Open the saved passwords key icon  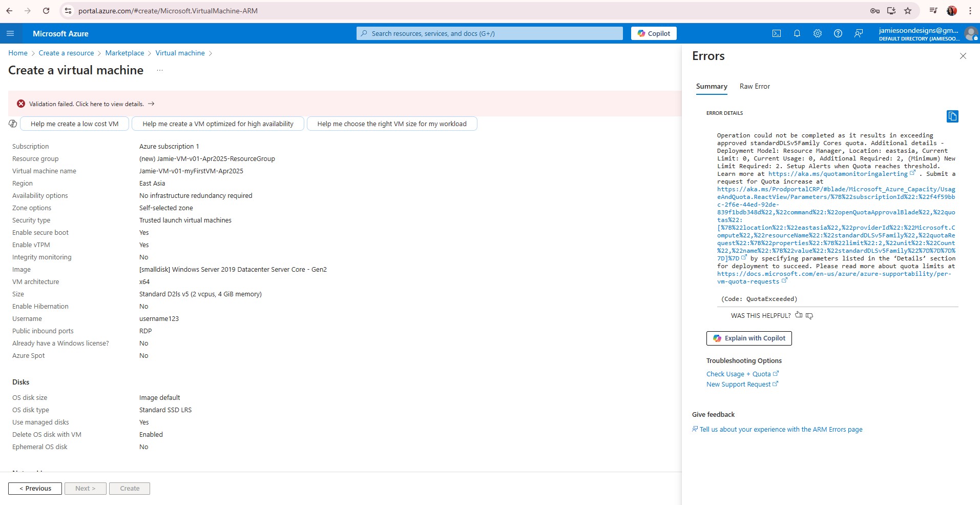point(875,11)
